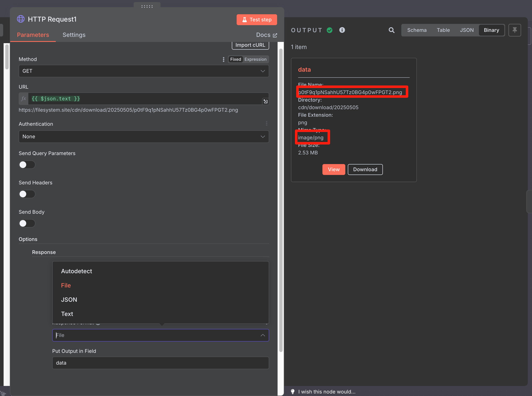Choose Autodetect response format
The width and height of the screenshot is (532, 396).
(160, 271)
